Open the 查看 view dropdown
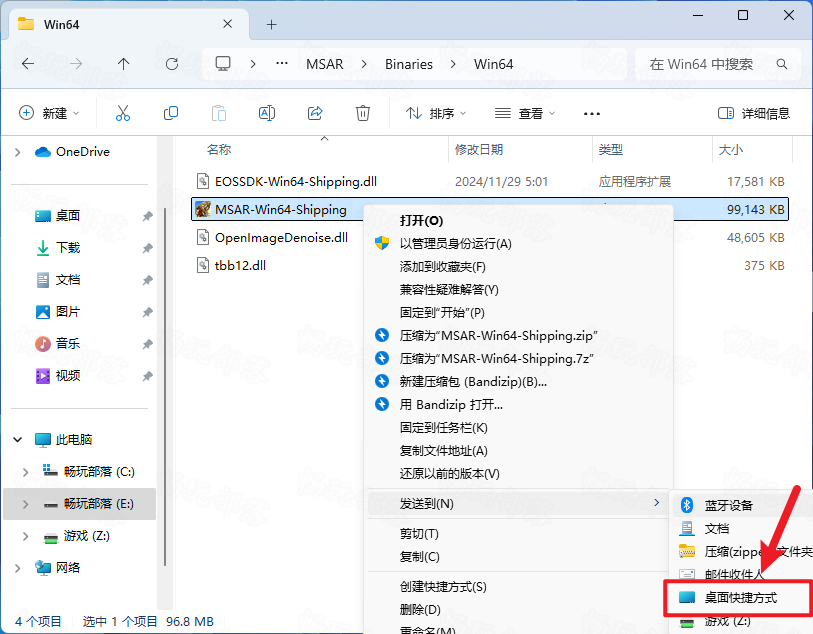This screenshot has height=634, width=813. 525,113
